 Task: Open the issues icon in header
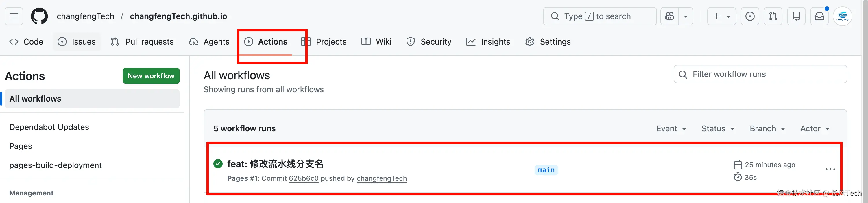click(x=750, y=16)
